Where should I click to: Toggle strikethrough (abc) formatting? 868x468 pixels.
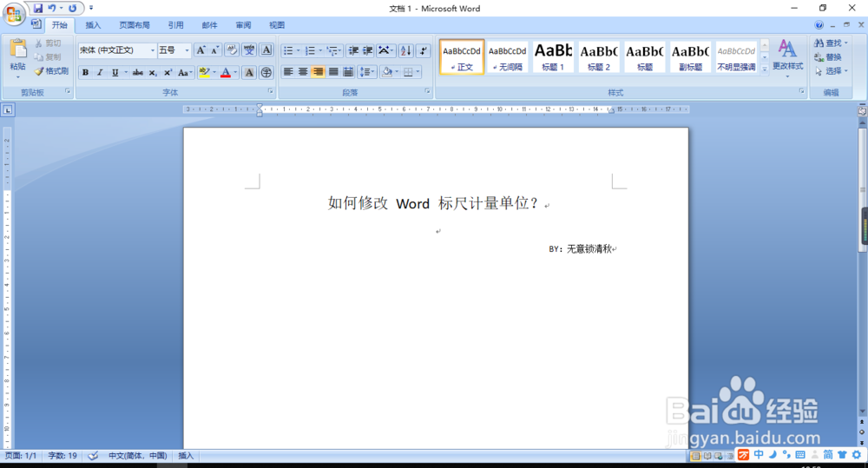tap(138, 73)
